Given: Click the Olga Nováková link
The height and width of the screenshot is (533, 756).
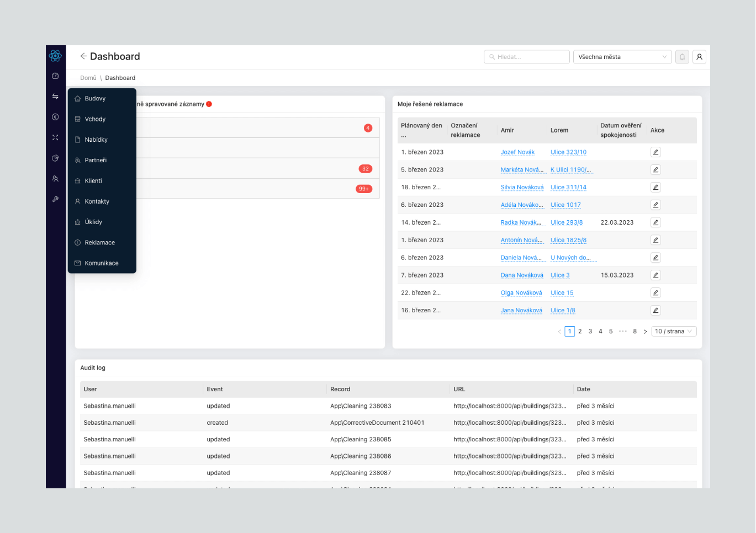Looking at the screenshot, I should [x=521, y=293].
